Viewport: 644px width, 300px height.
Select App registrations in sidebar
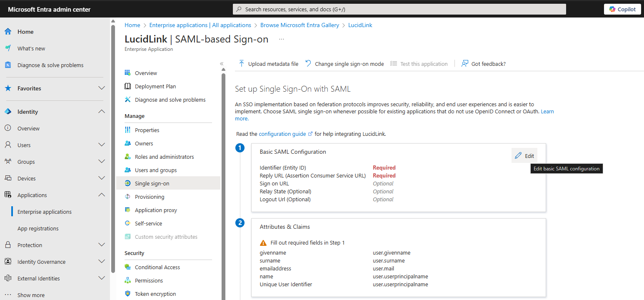[38, 228]
